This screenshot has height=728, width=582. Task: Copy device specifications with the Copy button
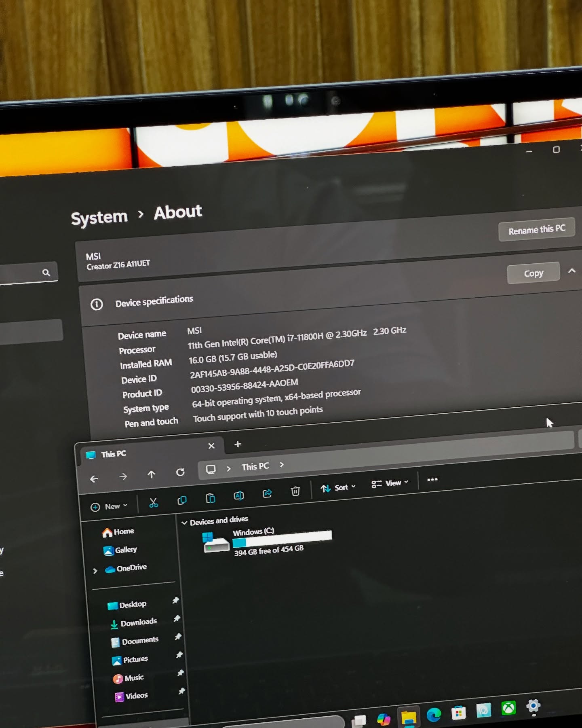[x=533, y=274]
